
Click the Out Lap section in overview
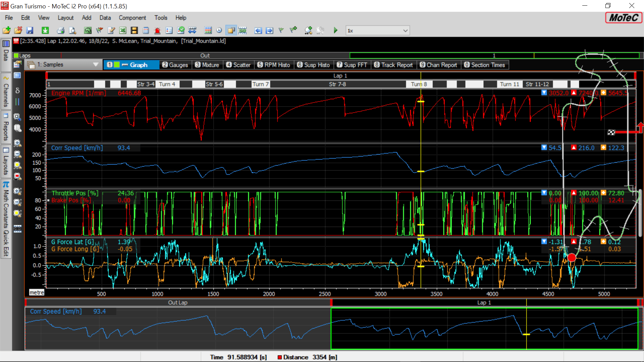tap(178, 303)
